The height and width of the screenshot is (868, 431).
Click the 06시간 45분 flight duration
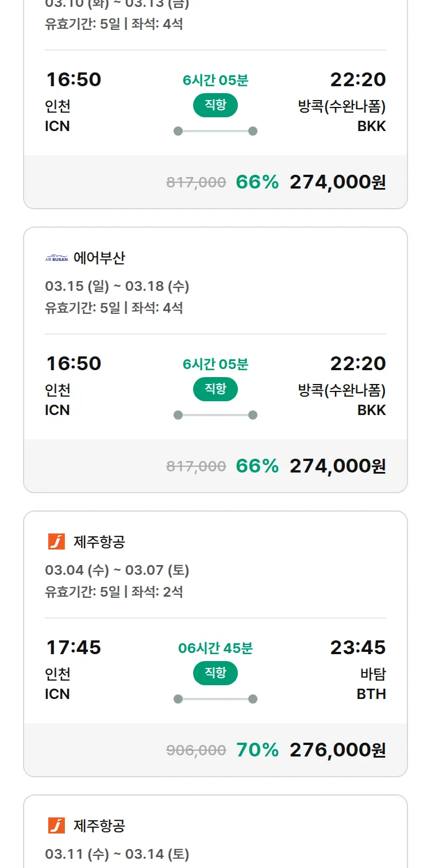pyautogui.click(x=215, y=648)
